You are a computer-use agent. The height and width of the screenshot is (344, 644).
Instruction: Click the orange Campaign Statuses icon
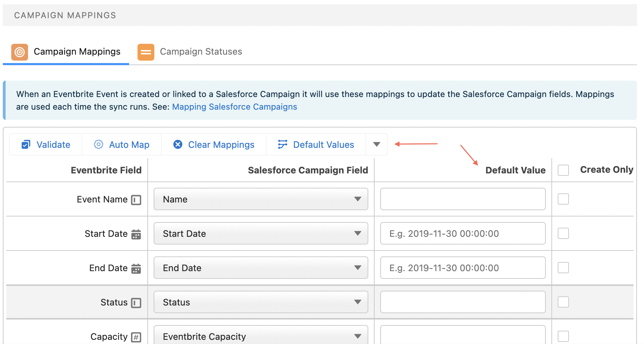pos(146,52)
